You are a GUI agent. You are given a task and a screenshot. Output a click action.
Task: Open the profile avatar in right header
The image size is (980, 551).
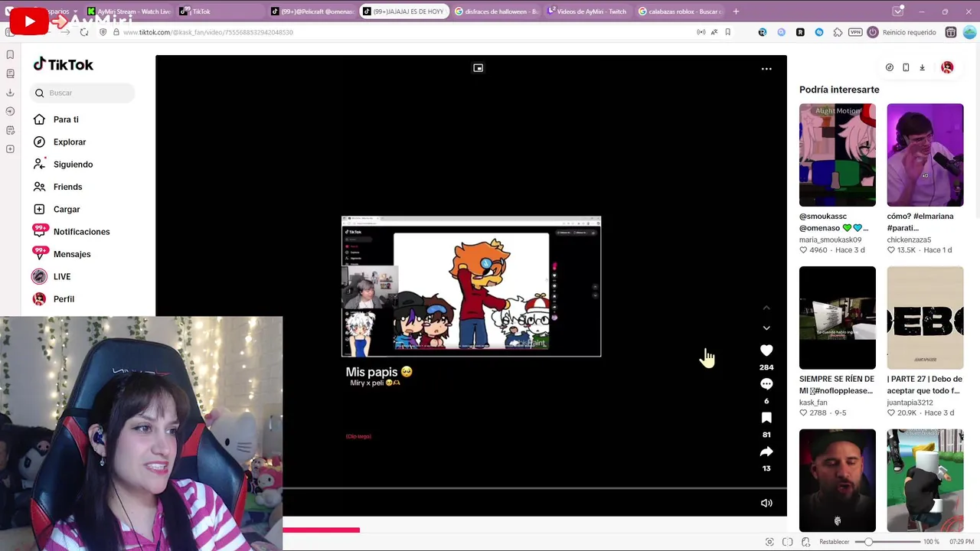pyautogui.click(x=947, y=67)
